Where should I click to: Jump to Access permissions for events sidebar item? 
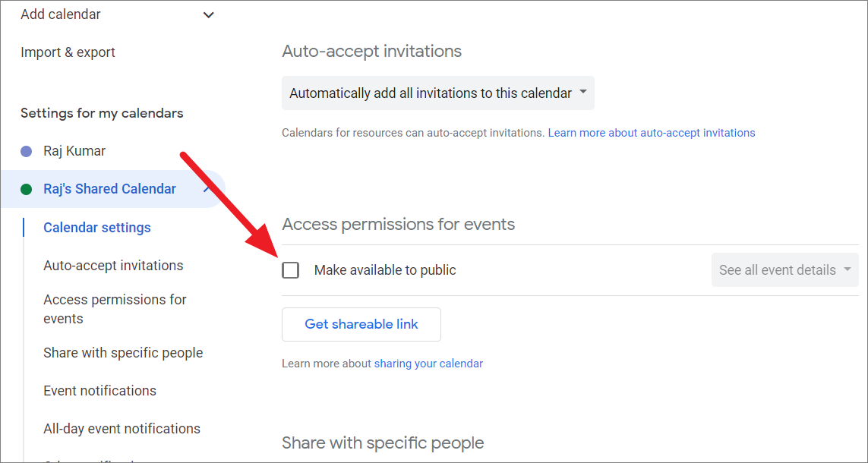click(x=115, y=309)
